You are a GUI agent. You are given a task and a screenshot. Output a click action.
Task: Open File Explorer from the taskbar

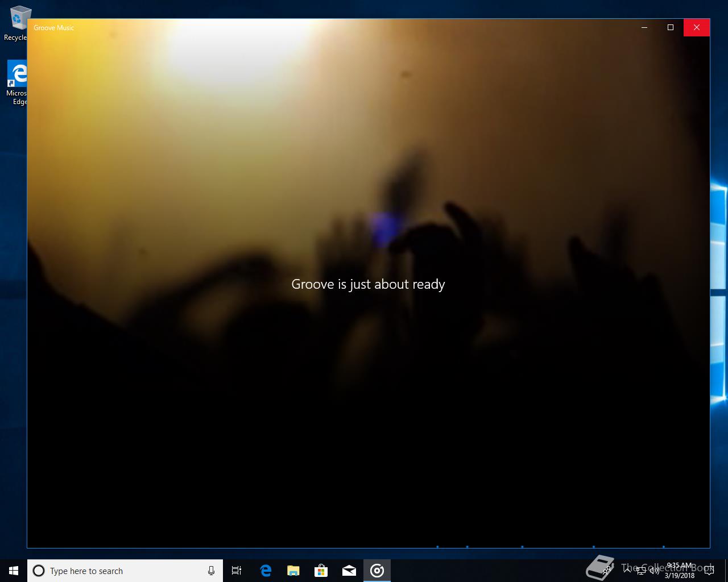coord(293,571)
